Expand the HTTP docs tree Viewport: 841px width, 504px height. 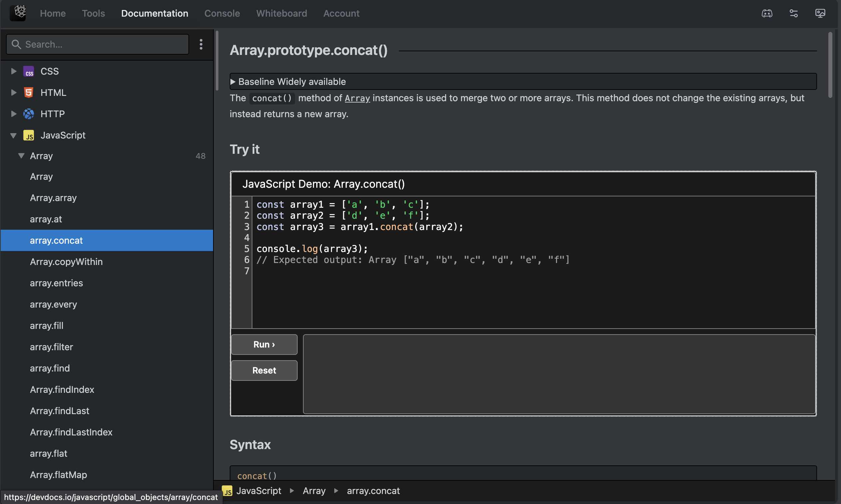[14, 114]
